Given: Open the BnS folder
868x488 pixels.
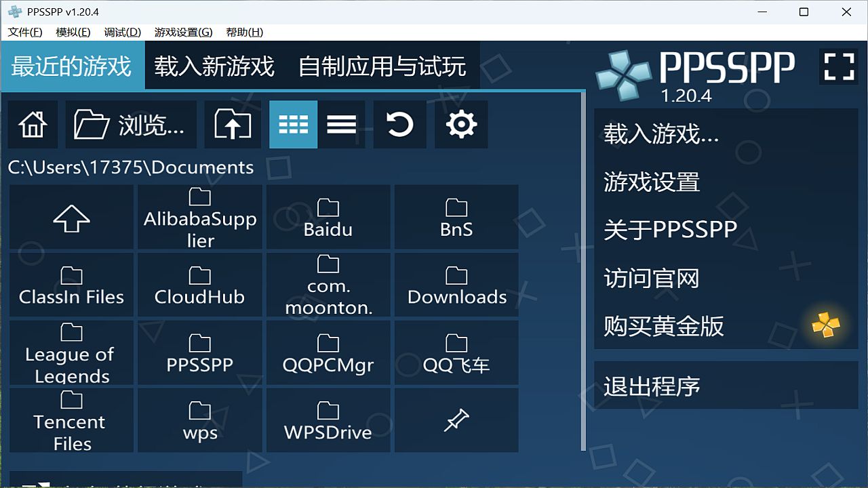Looking at the screenshot, I should point(456,217).
